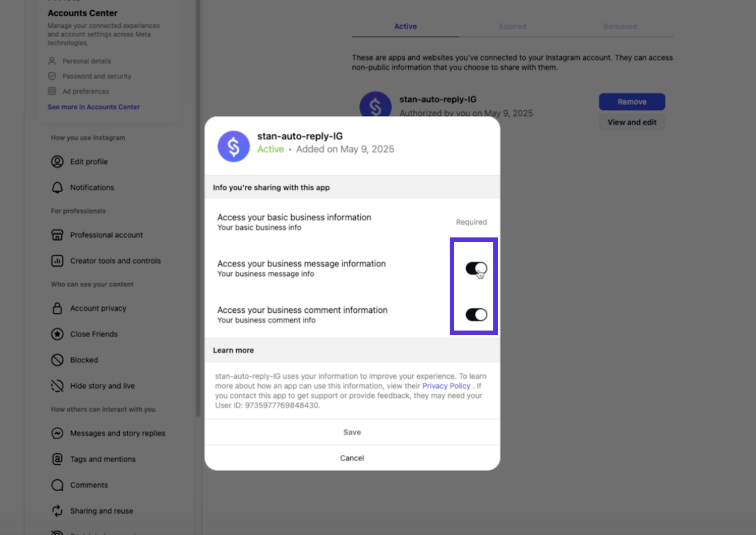Click View and edit button
Screen dimensions: 756x535
(x=632, y=122)
